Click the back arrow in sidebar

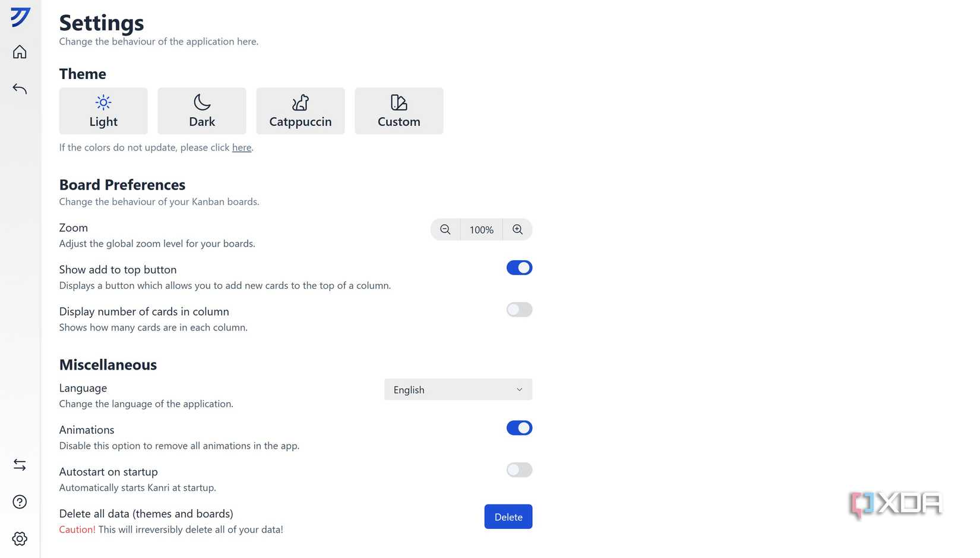[x=20, y=89]
